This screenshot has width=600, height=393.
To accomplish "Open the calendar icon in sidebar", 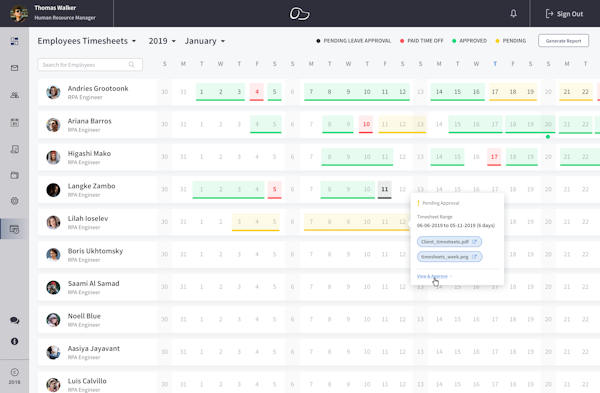I will 15,122.
